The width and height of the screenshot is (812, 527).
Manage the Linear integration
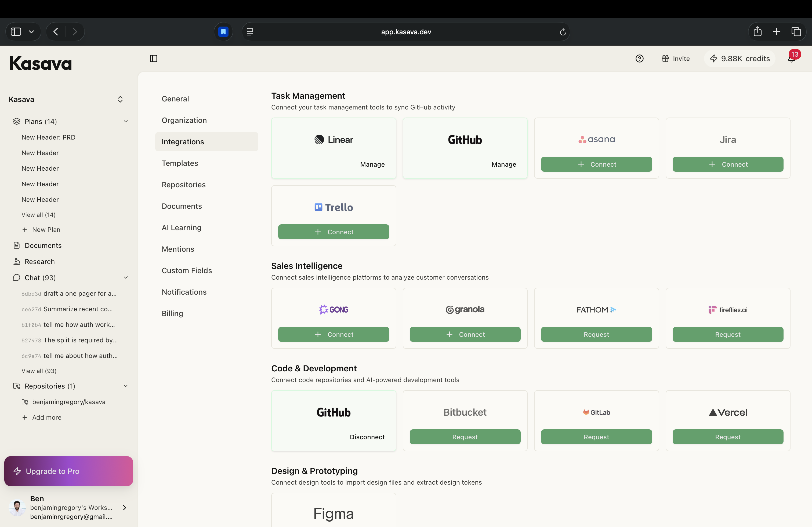coord(372,164)
